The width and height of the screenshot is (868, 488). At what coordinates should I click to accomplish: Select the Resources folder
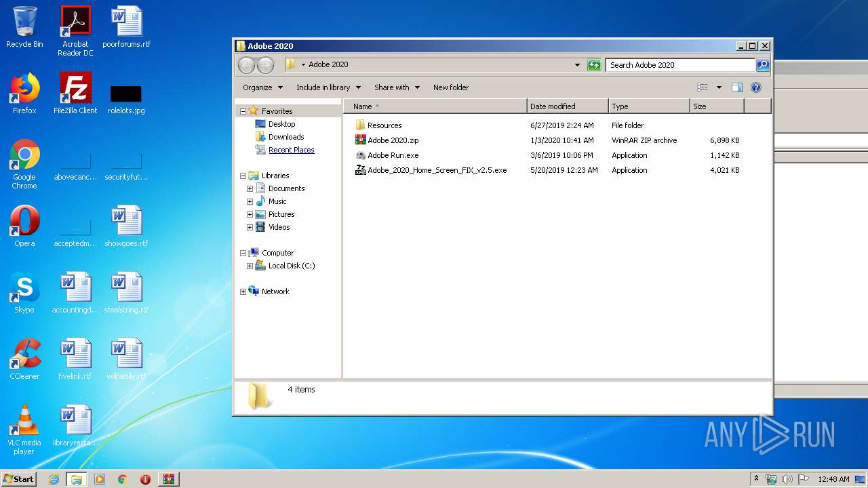(x=384, y=125)
